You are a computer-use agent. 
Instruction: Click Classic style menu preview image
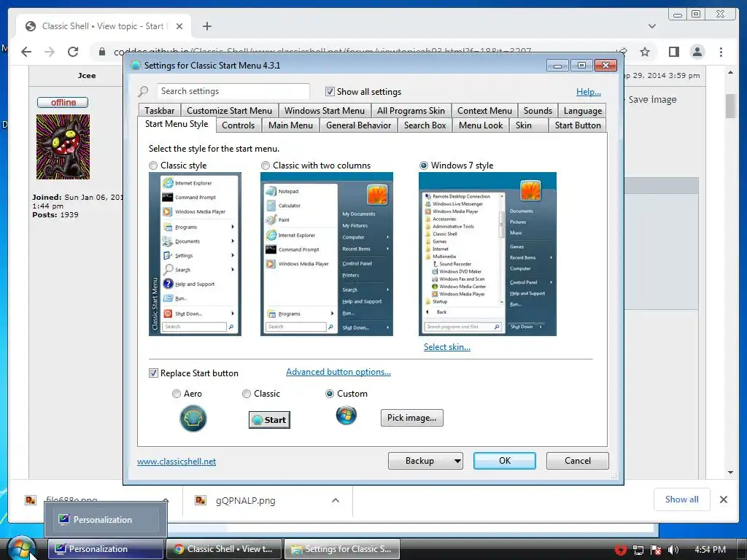point(195,254)
